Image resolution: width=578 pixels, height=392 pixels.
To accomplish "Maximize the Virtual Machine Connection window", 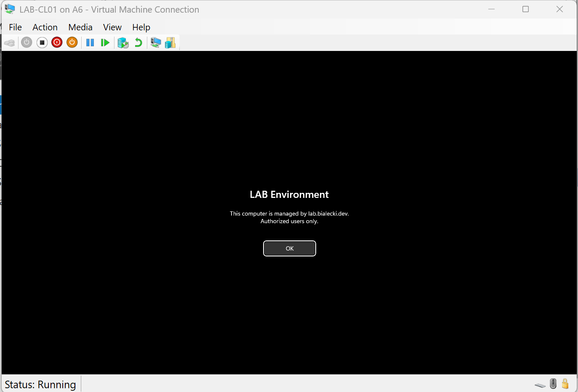I will point(525,9).
